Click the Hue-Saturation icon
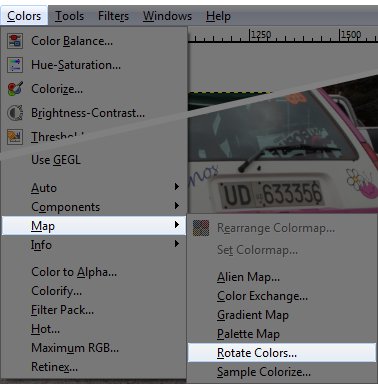The width and height of the screenshot is (378, 389). (15, 65)
